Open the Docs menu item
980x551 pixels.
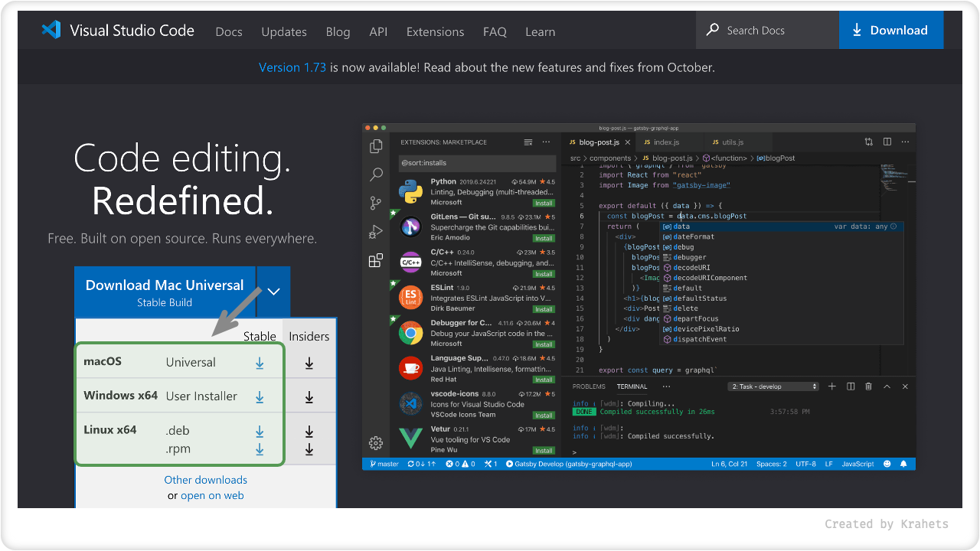click(x=229, y=31)
